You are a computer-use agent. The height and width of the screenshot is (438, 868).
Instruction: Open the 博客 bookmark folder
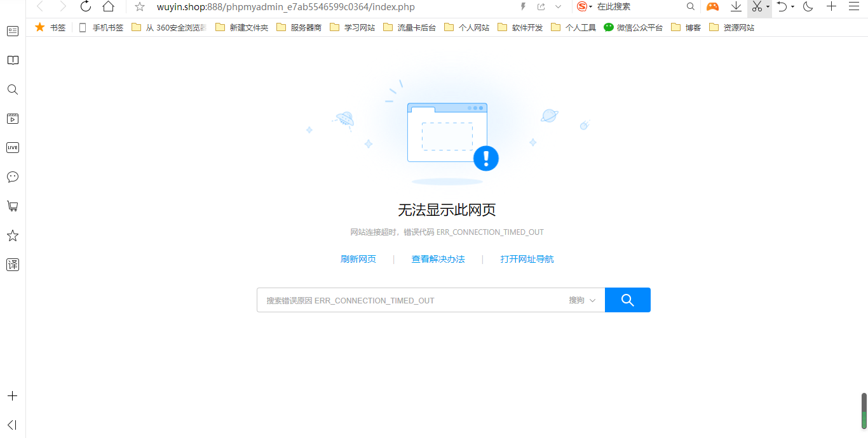[686, 27]
